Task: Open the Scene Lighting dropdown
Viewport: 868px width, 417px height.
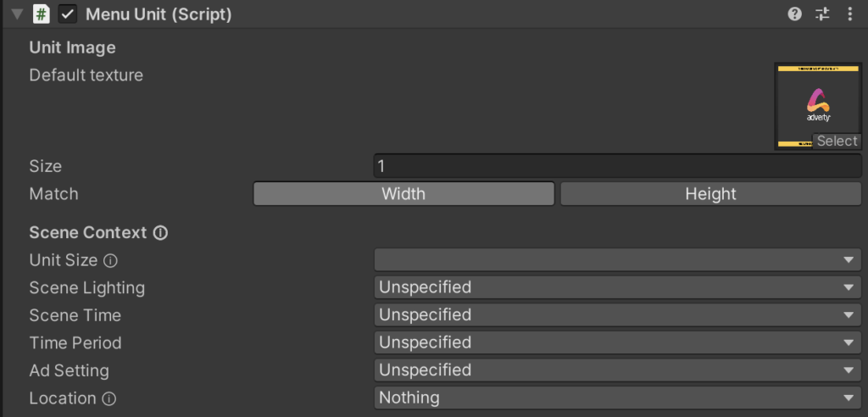Action: tap(617, 287)
